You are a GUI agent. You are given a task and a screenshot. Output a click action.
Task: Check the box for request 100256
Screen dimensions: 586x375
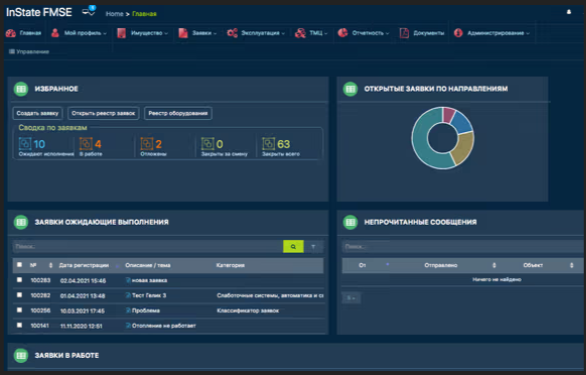click(x=19, y=310)
